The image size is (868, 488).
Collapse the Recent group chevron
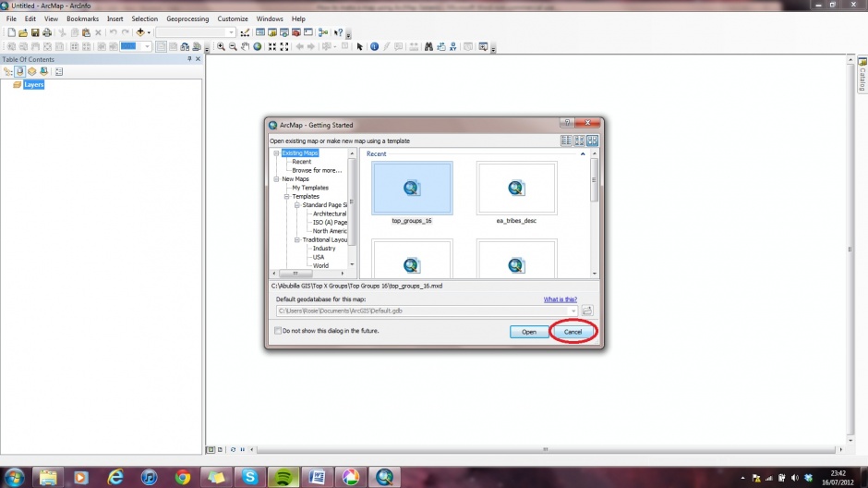(x=583, y=154)
